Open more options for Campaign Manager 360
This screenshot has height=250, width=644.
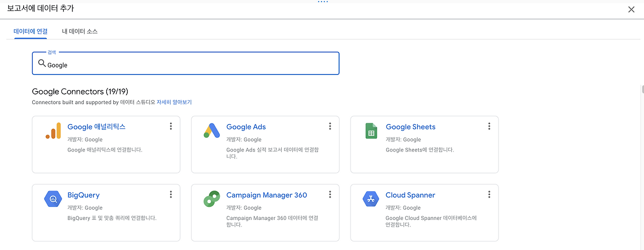coord(330,194)
